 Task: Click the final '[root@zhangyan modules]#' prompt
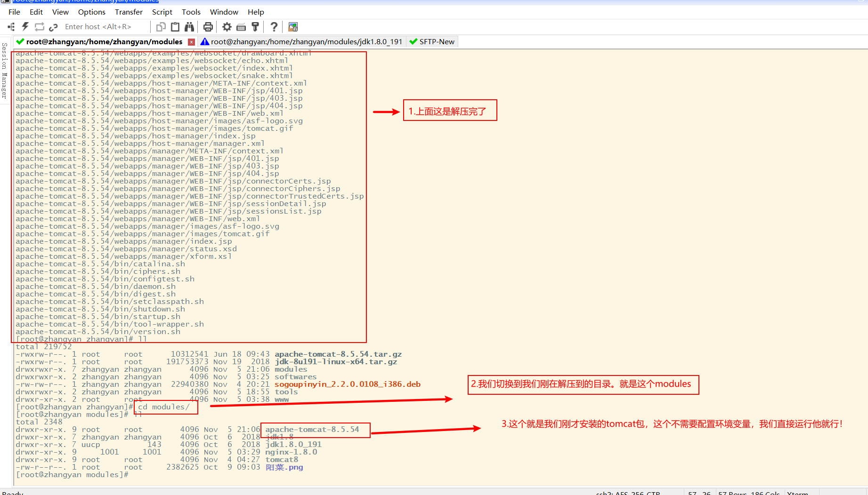pyautogui.click(x=72, y=475)
